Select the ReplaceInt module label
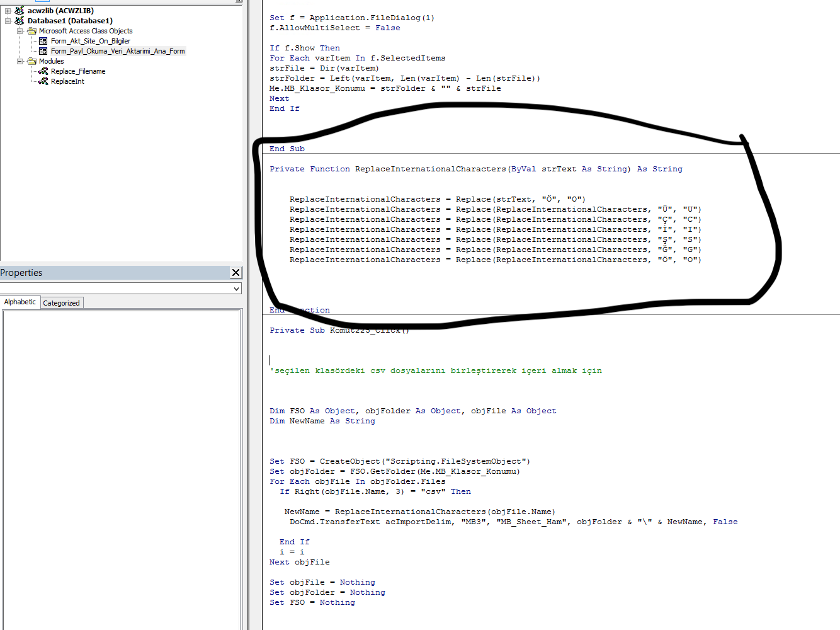The height and width of the screenshot is (630, 840). click(67, 81)
